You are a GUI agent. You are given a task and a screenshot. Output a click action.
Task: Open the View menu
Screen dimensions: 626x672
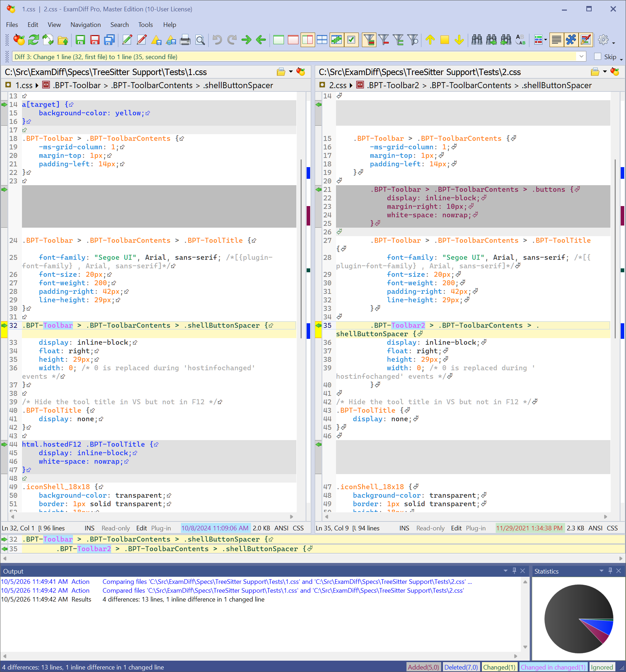click(x=54, y=25)
